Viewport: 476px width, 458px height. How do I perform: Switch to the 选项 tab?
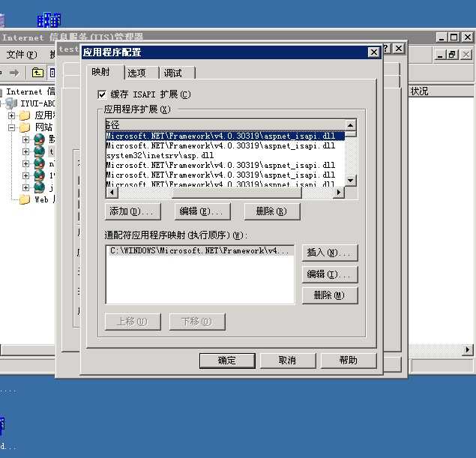(x=137, y=73)
